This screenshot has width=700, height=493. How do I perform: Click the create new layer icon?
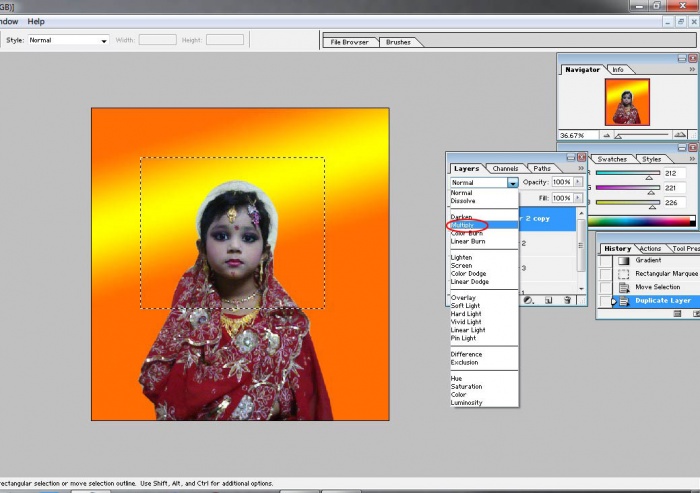[549, 299]
